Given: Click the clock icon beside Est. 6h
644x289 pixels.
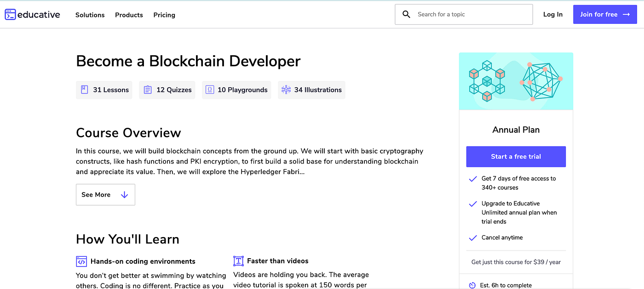Looking at the screenshot, I should [472, 285].
